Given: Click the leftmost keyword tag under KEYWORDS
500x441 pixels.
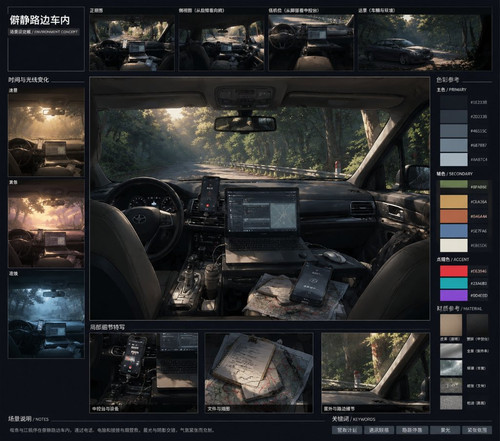Looking at the screenshot, I should pos(347,430).
